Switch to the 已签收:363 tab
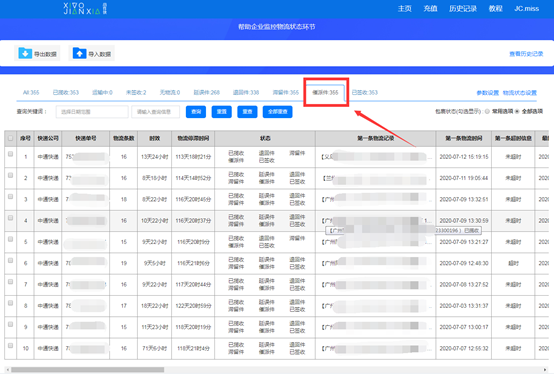Screen dimensions: 554x374 point(365,93)
